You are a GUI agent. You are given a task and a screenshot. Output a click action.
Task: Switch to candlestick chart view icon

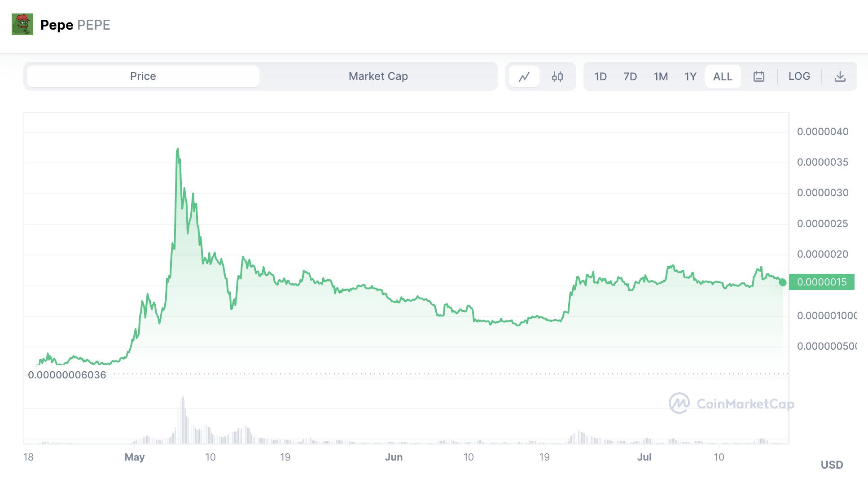click(557, 77)
